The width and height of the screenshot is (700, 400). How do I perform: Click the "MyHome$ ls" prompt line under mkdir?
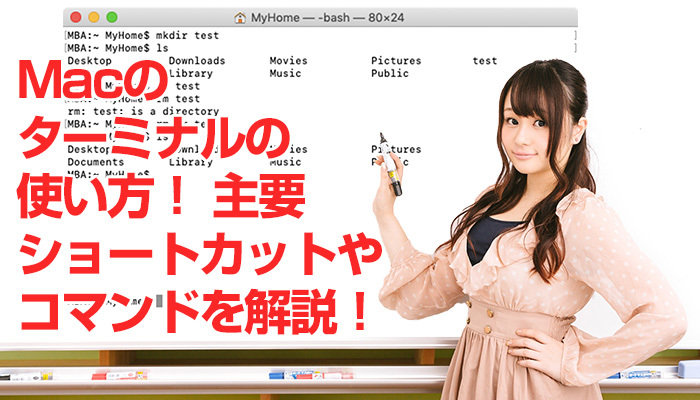(x=118, y=48)
